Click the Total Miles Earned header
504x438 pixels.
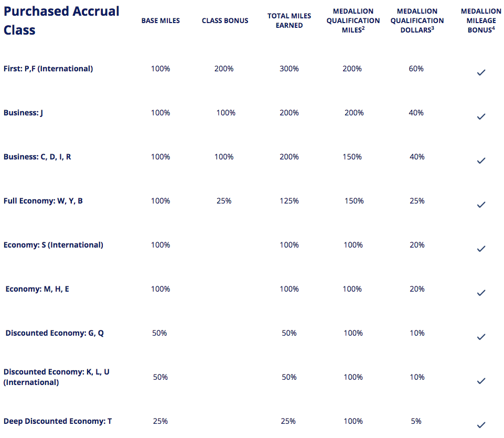289,20
